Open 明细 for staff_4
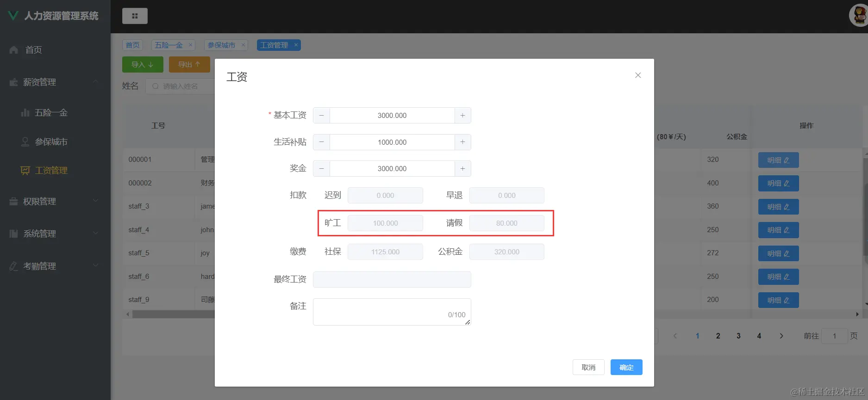 (778, 230)
